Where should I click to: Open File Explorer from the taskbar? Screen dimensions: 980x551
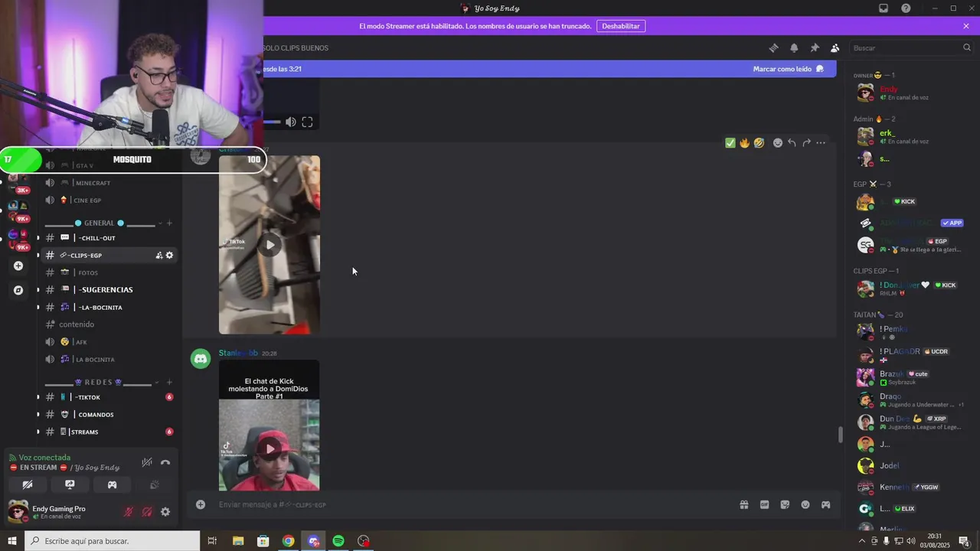tap(238, 541)
